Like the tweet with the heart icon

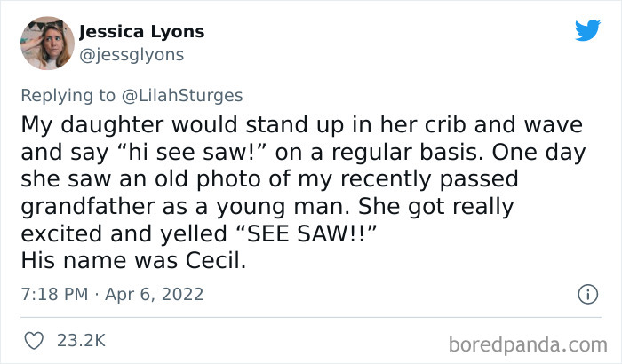[33, 340]
